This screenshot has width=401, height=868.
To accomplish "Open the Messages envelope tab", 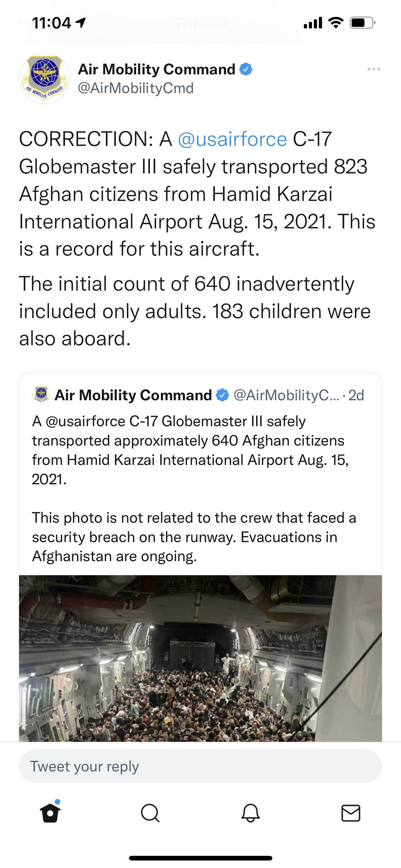I will (x=351, y=813).
